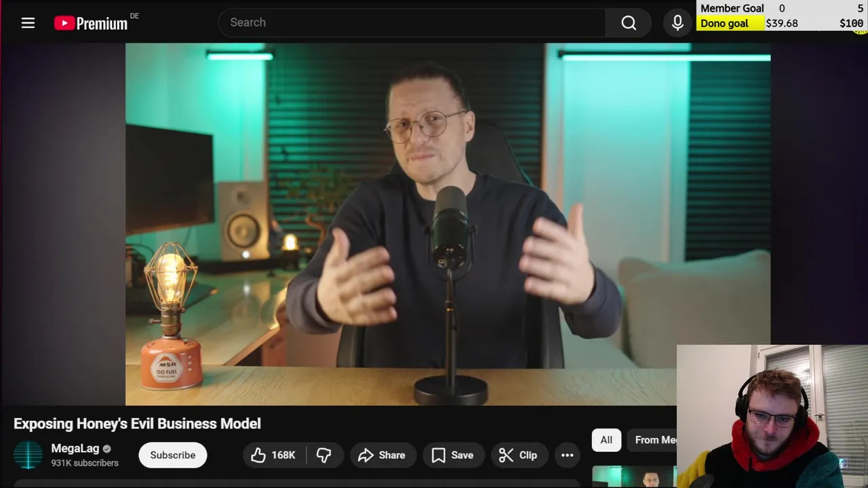Image resolution: width=868 pixels, height=488 pixels.
Task: Dislike the video
Action: pos(324,455)
